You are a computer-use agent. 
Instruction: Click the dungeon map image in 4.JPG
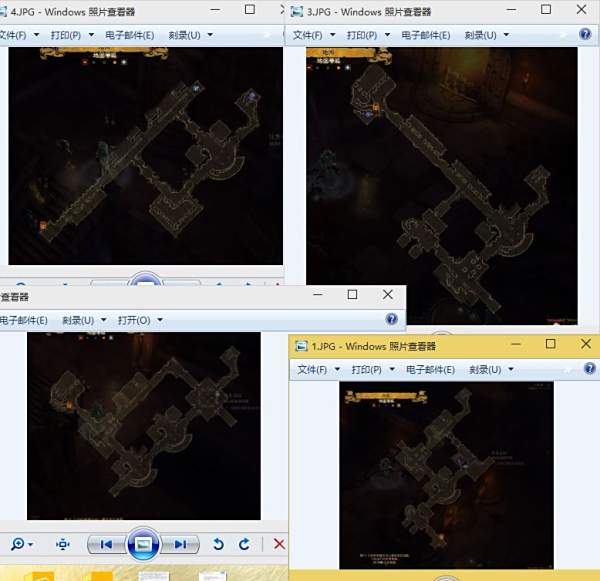(145, 156)
